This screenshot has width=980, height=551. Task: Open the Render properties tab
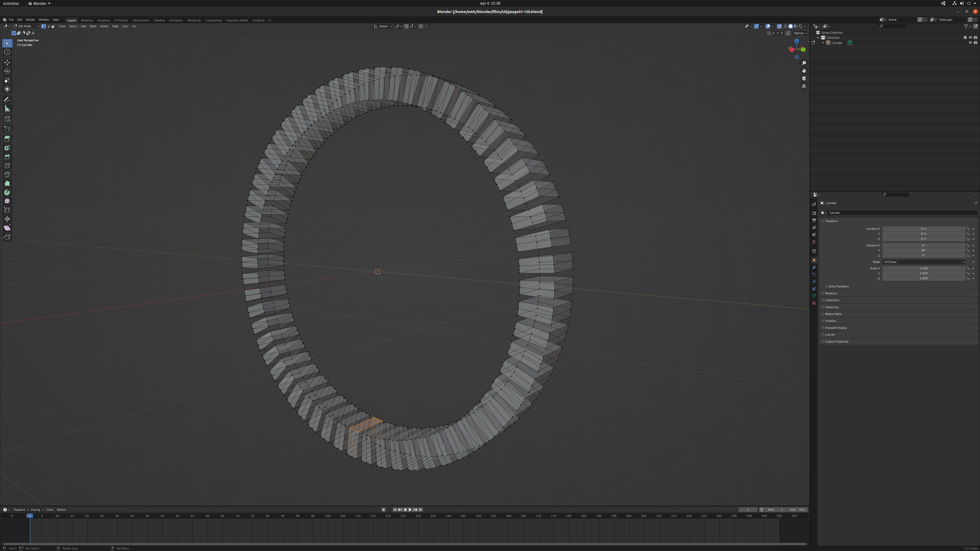(x=814, y=213)
